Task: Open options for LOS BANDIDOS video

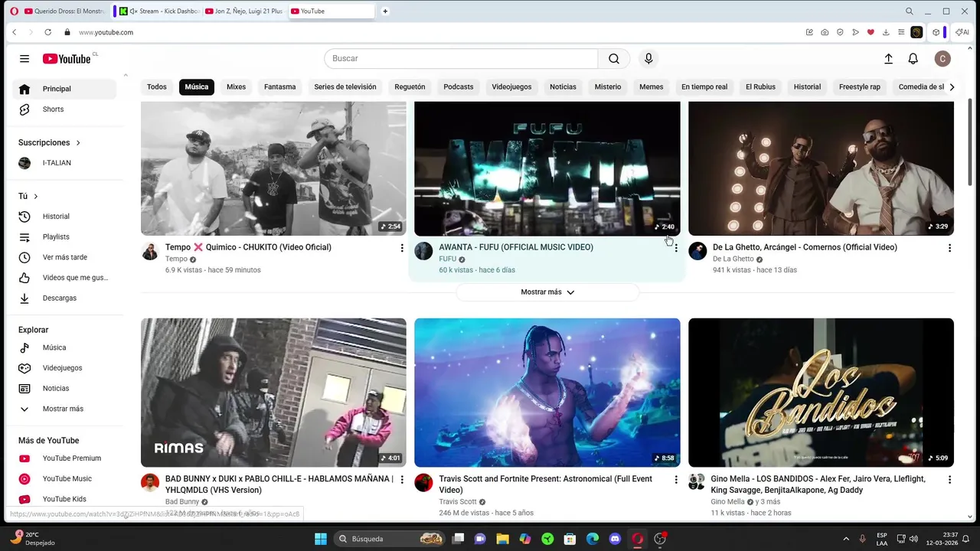Action: tap(949, 480)
